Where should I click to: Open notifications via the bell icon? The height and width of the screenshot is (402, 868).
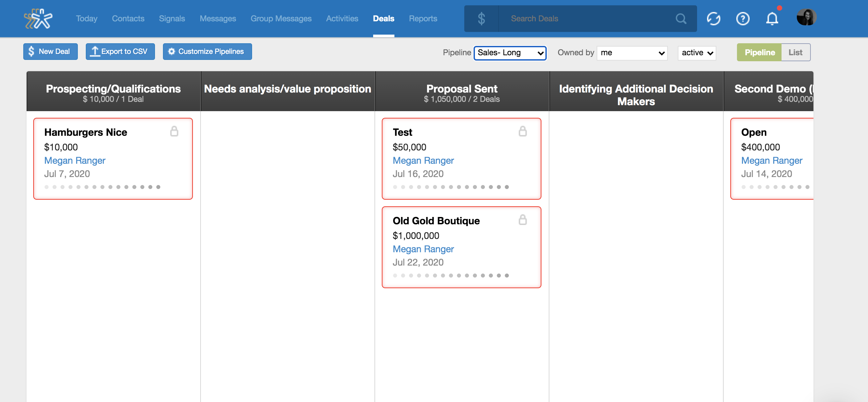(772, 19)
